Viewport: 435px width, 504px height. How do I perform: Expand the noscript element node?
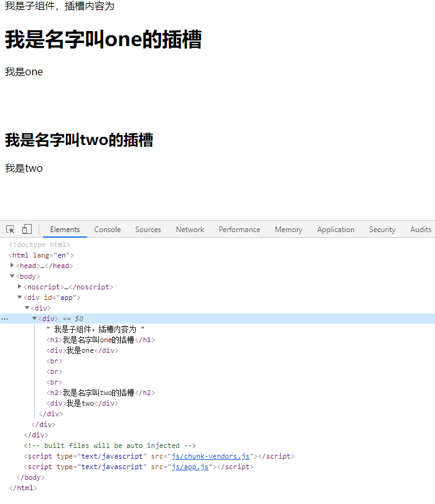[x=20, y=286]
